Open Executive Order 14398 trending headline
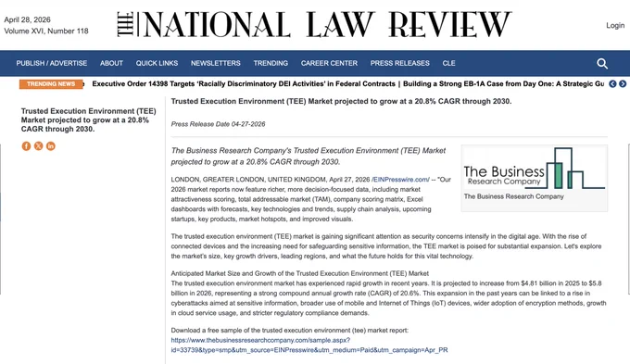Image resolution: width=630 pixels, height=364 pixels. click(244, 84)
